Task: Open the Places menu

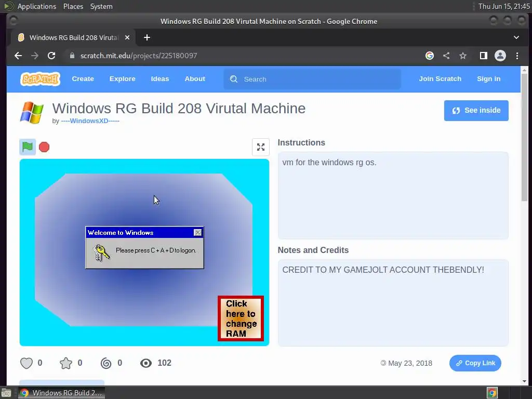Action: point(73,6)
